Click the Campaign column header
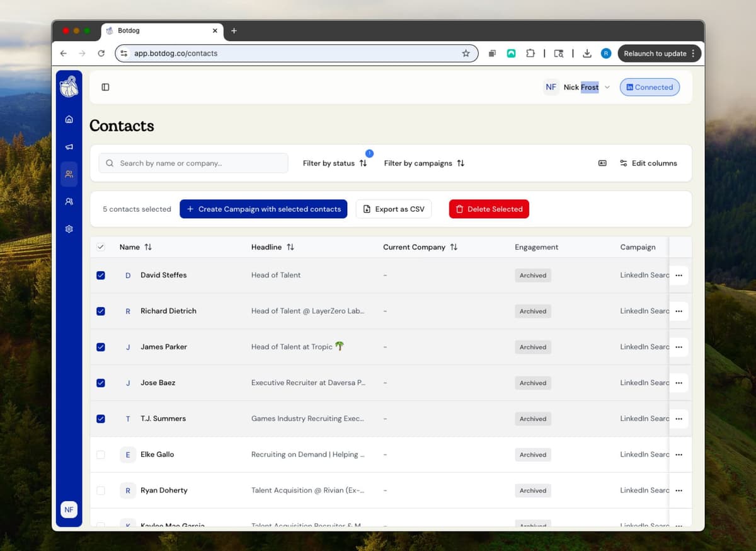The height and width of the screenshot is (551, 756). point(638,247)
